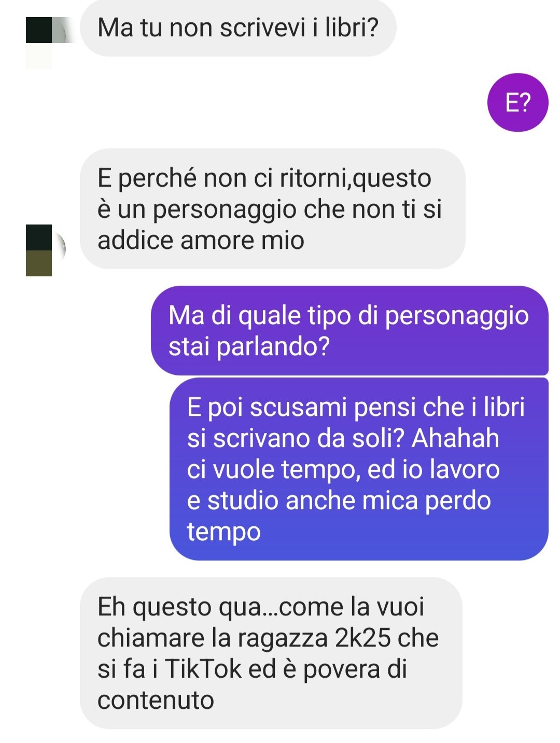Select "ritorni,questo" in the received message
Viewport: 560px width, 743px height.
click(356, 179)
